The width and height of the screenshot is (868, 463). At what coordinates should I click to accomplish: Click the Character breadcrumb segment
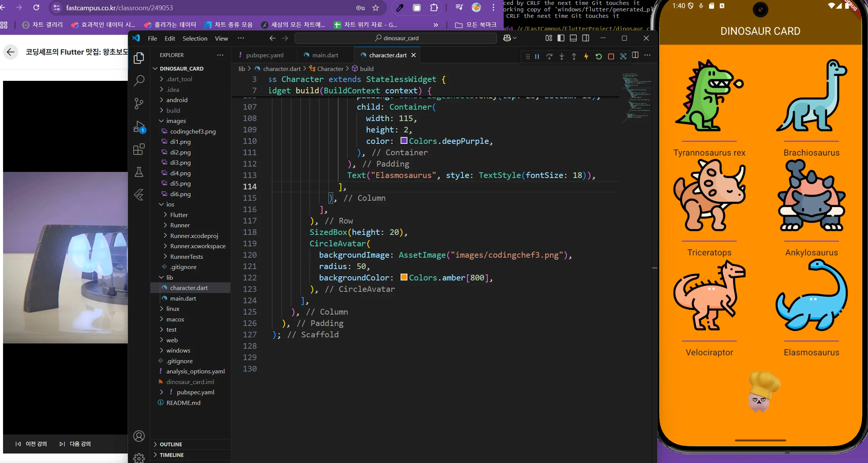click(327, 69)
